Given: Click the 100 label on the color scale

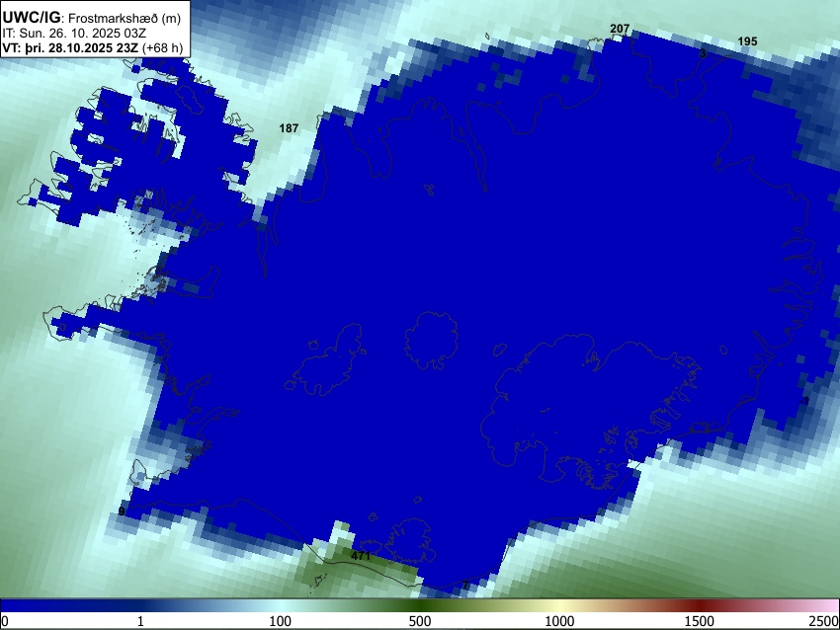Looking at the screenshot, I should pyautogui.click(x=281, y=621).
